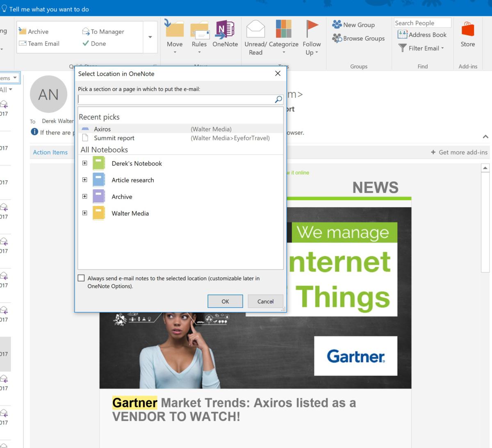The image size is (492, 448).
Task: Click the Gartner logo in the email
Action: 355,356
